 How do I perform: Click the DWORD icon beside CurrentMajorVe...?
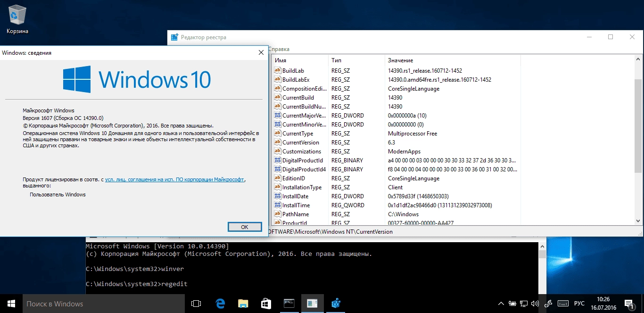click(x=278, y=116)
